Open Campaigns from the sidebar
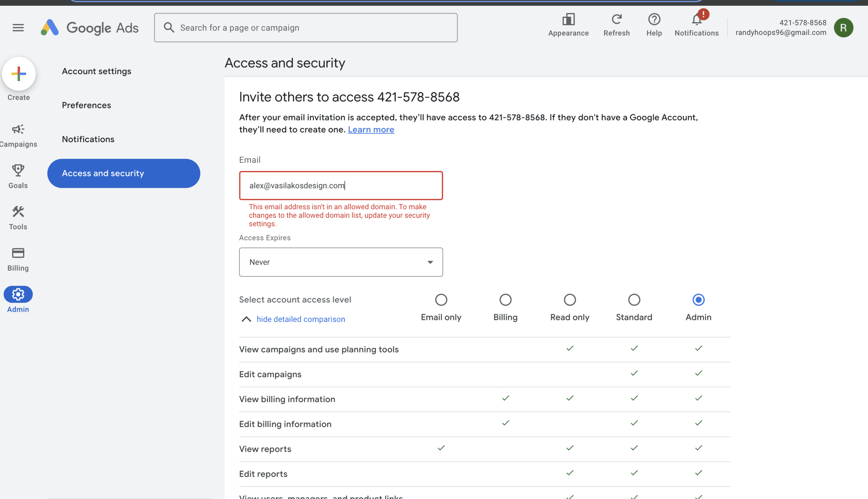The width and height of the screenshot is (868, 499). [18, 130]
